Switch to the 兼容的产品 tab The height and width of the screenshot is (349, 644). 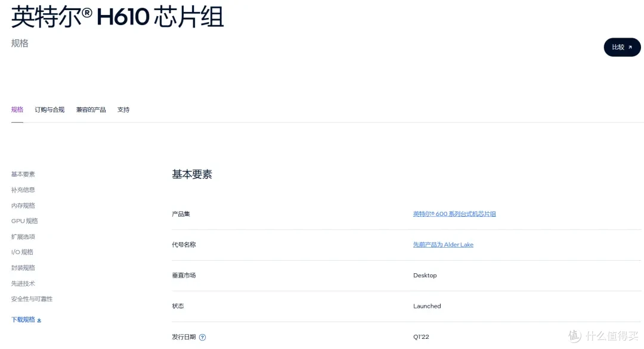(91, 110)
